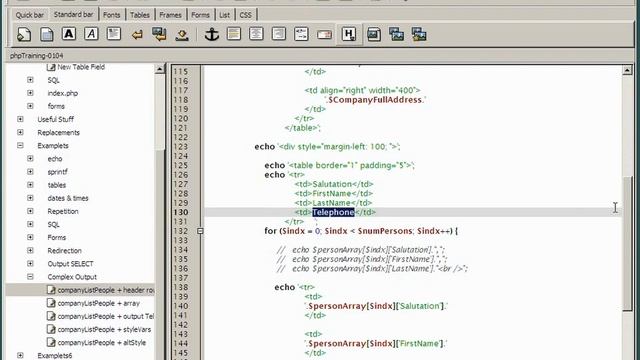Open the Forms toolbar tab
640x360 pixels.
(x=200, y=15)
